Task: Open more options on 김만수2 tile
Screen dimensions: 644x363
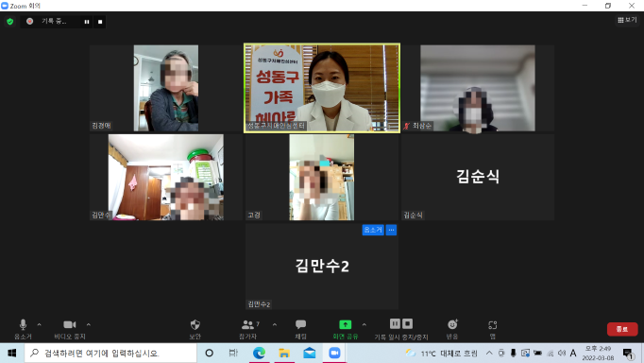Action: tap(392, 230)
